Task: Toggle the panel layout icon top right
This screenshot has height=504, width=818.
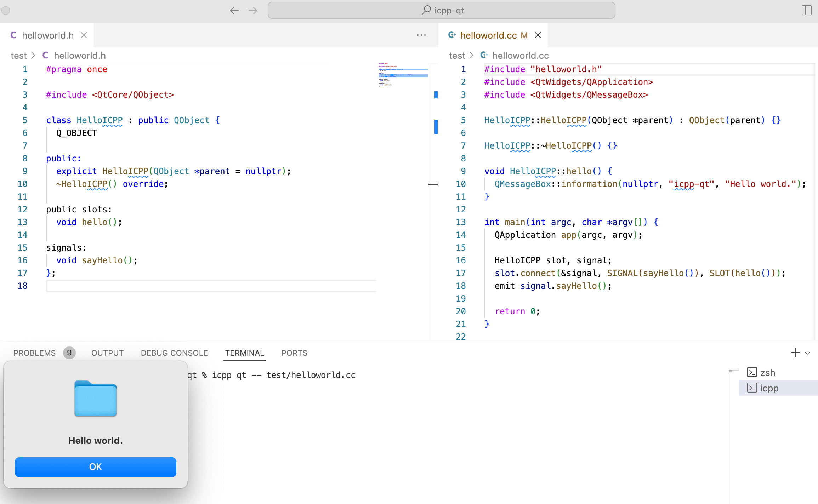Action: (806, 11)
